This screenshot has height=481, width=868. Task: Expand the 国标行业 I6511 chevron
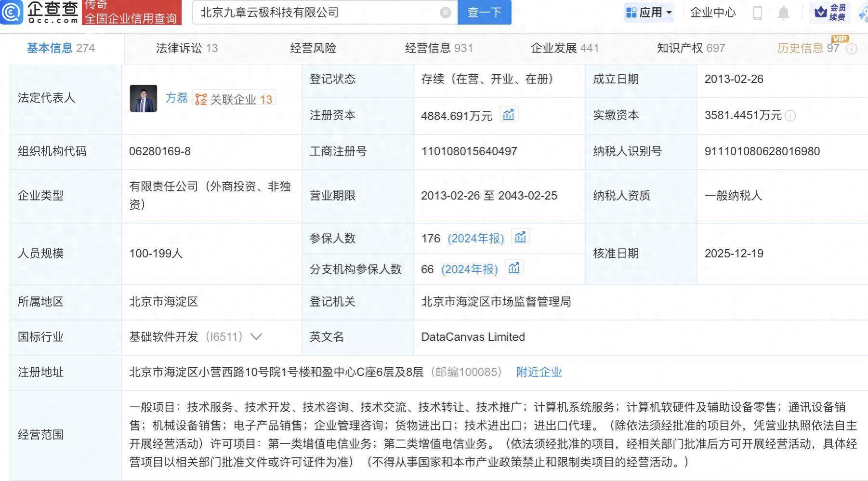click(257, 337)
